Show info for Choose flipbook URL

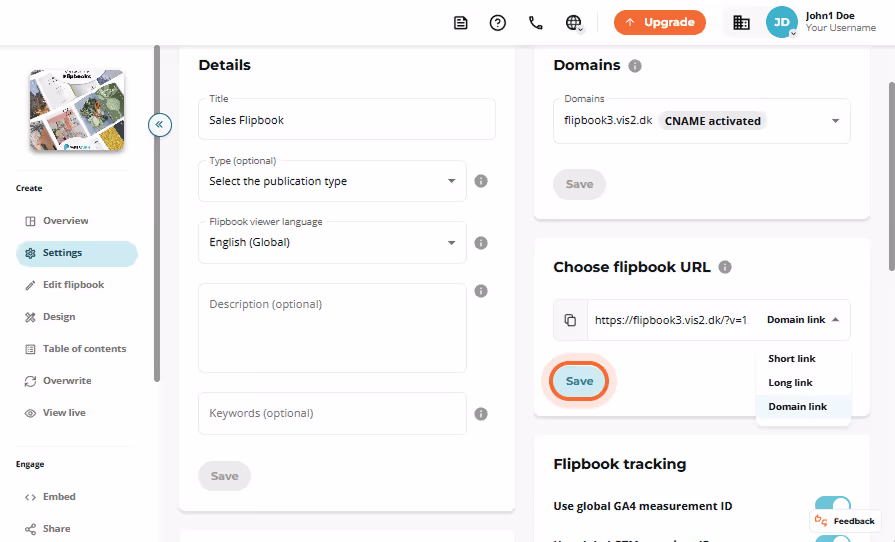click(x=725, y=267)
